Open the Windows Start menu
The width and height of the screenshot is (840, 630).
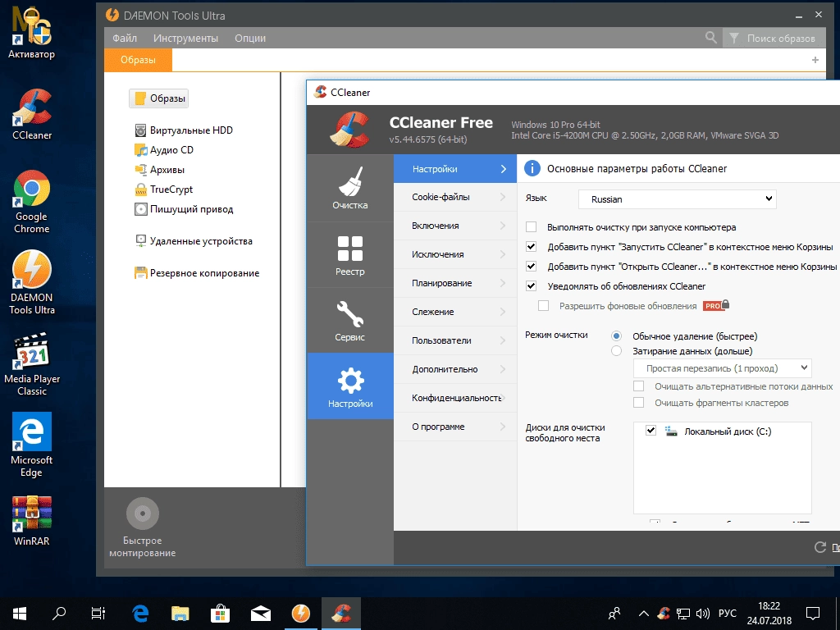[20, 614]
